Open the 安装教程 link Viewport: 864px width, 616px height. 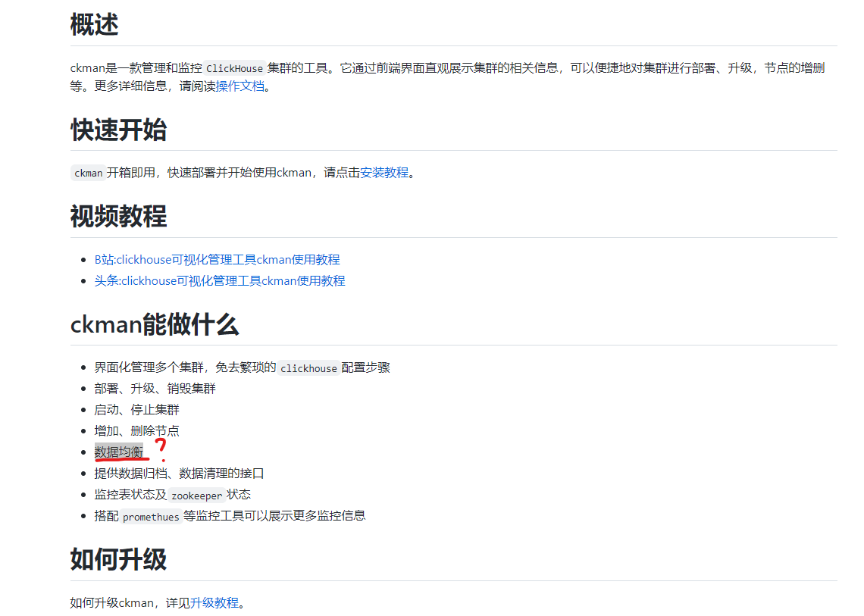pyautogui.click(x=384, y=173)
